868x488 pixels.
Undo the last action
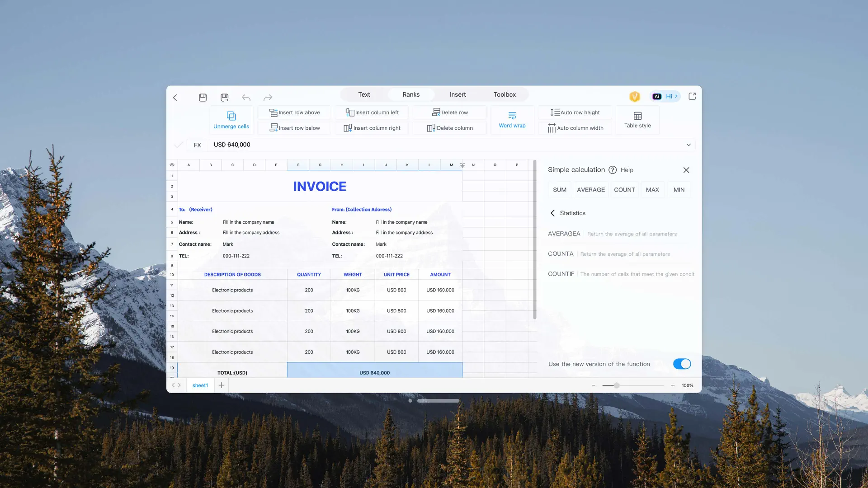pos(246,97)
